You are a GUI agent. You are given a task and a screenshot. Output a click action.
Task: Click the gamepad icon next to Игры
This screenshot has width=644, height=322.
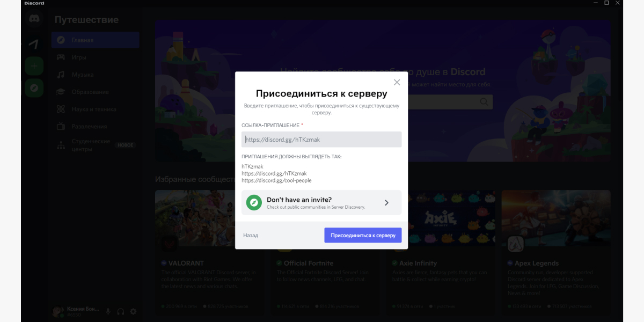coord(61,57)
